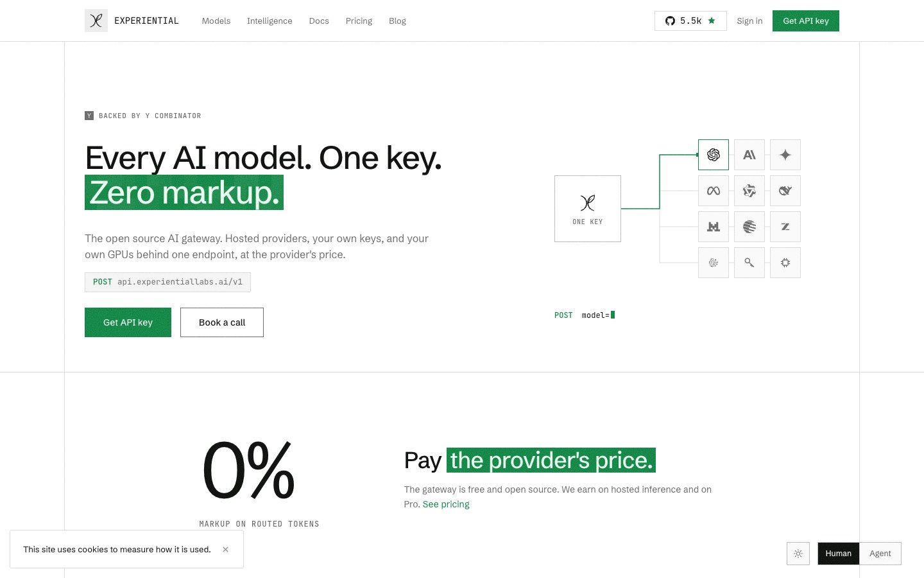The height and width of the screenshot is (578, 924).
Task: Choose the Gemini sparkle tile
Action: pyautogui.click(x=785, y=155)
